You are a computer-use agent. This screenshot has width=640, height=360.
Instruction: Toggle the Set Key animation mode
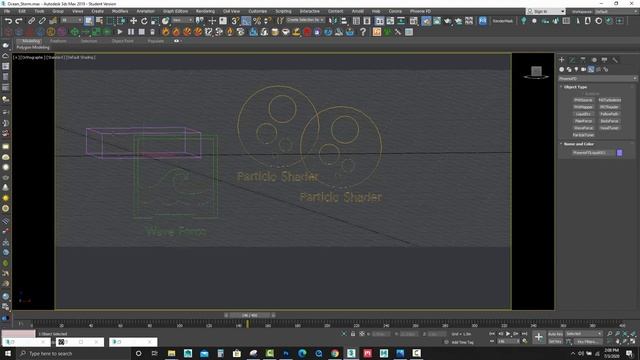click(x=555, y=341)
